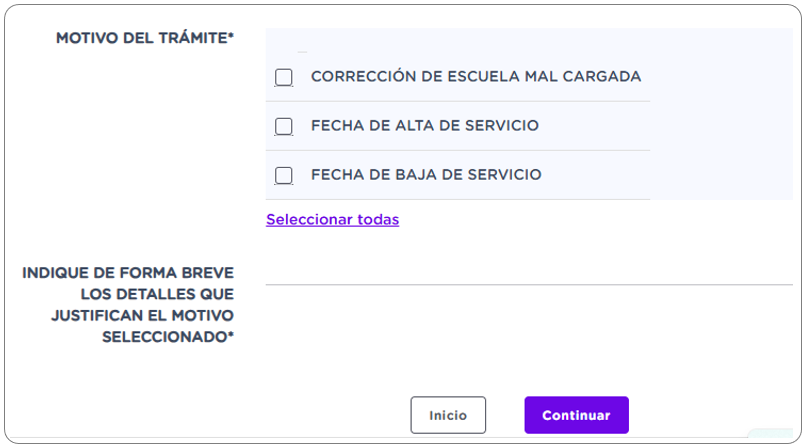Click the 'CORRECCIÓN DE ESCUELA MAL CARGADA' option text
The height and width of the screenshot is (448, 805).
(x=475, y=77)
